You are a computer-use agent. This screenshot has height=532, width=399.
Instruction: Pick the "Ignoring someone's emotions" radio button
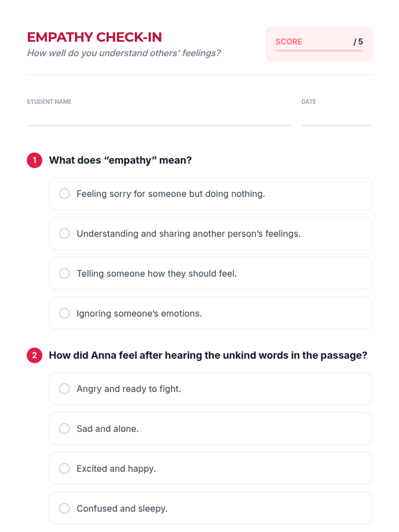(x=65, y=313)
